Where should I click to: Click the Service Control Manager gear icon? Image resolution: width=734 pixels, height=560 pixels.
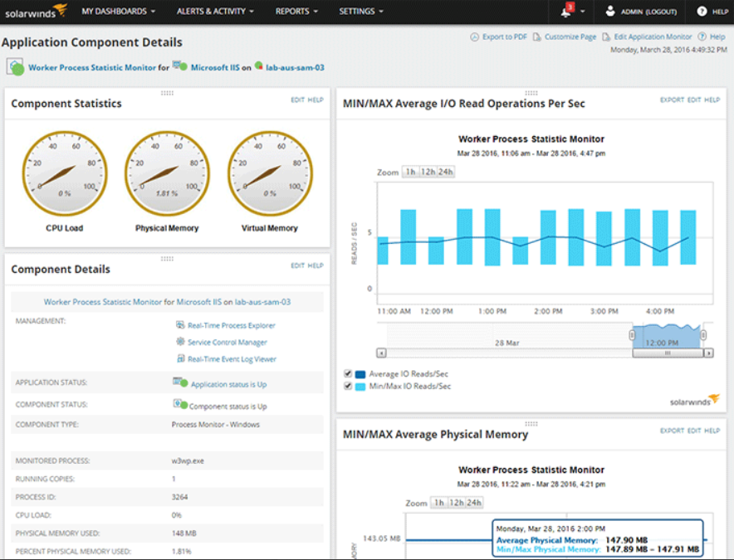click(x=180, y=342)
